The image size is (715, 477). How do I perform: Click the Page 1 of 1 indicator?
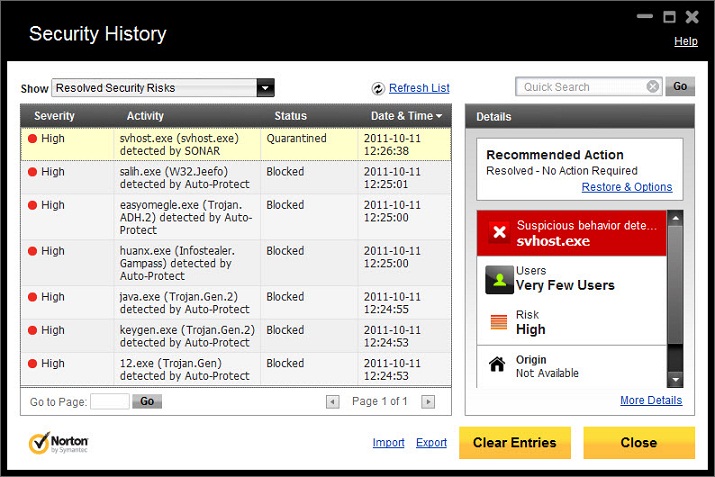point(379,401)
